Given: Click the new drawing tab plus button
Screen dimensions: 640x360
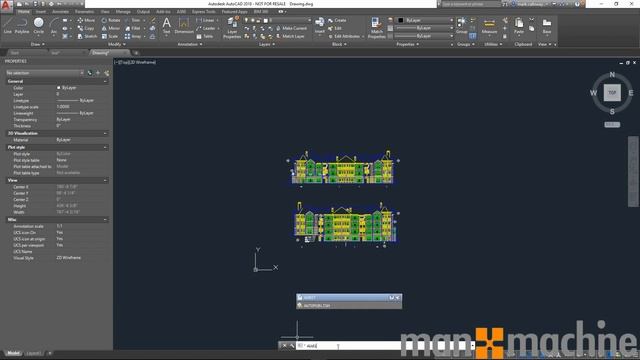Looking at the screenshot, I should (136, 53).
